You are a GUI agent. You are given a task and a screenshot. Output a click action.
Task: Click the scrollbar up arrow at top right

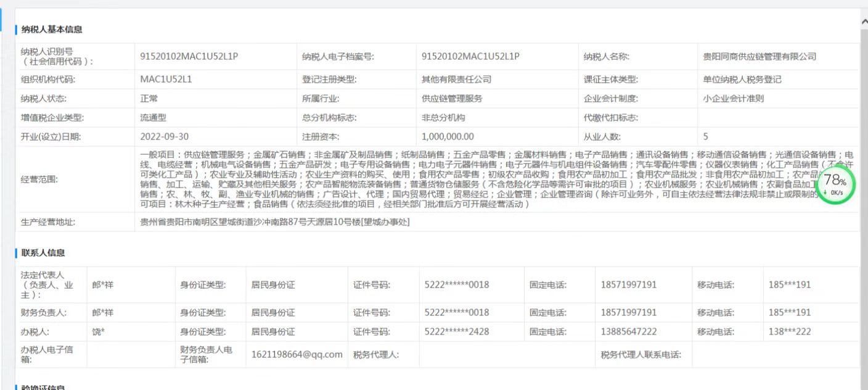[864, 21]
